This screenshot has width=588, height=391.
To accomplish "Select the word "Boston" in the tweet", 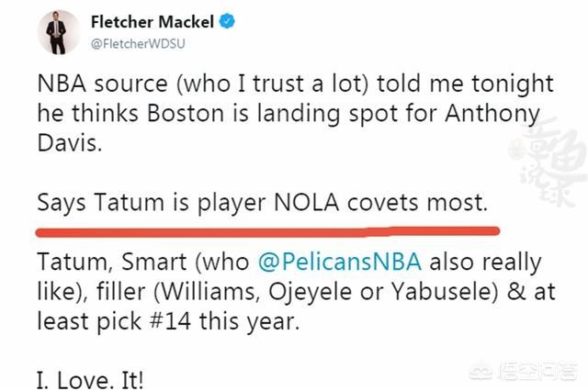I will (x=186, y=113).
